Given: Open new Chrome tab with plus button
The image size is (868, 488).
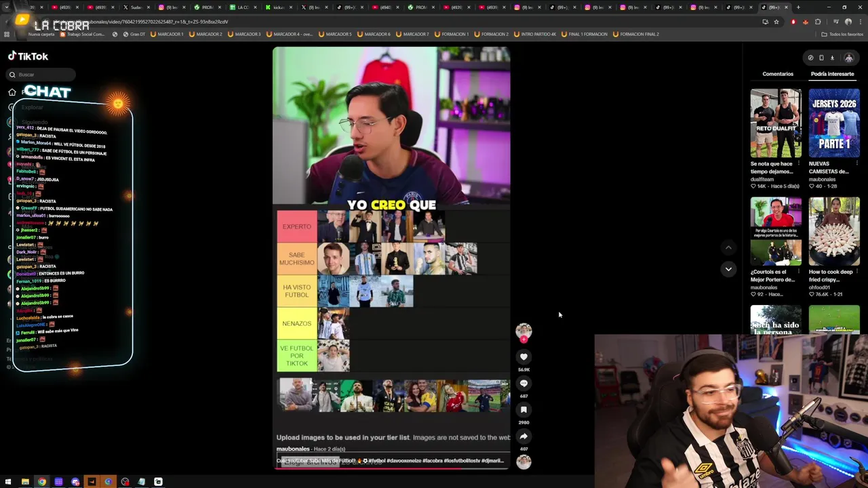Looking at the screenshot, I should 798,7.
